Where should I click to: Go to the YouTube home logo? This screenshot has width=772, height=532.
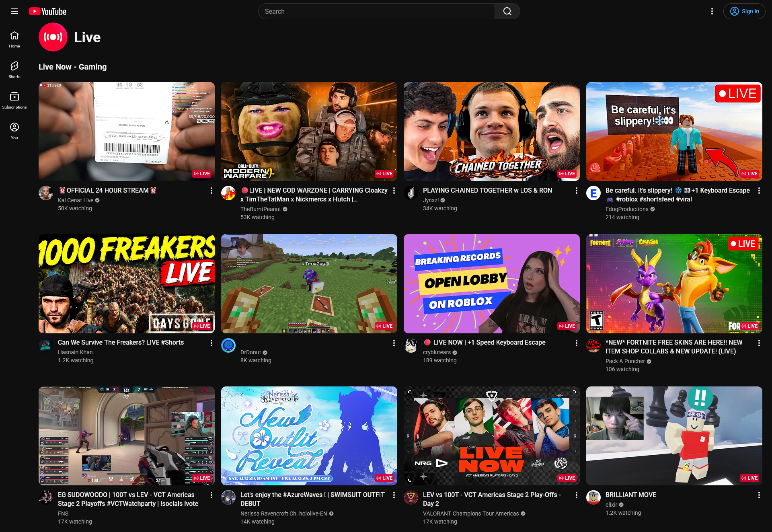48,11
